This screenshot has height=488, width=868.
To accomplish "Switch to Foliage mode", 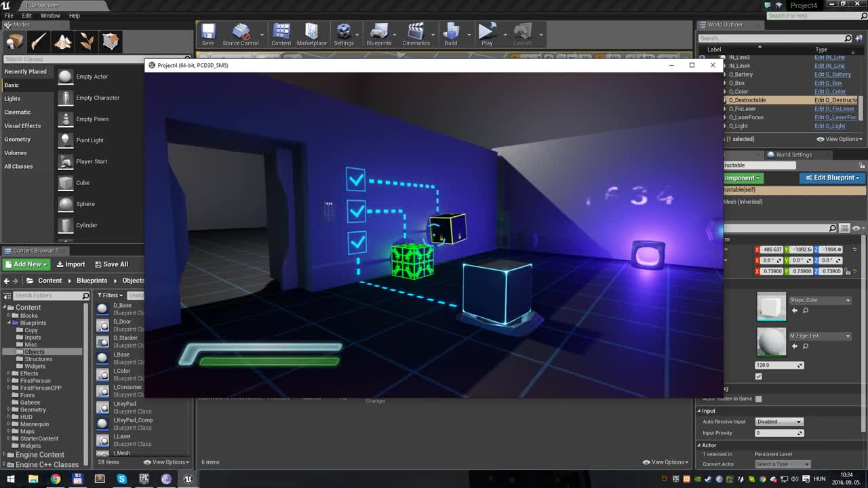I will coord(87,41).
